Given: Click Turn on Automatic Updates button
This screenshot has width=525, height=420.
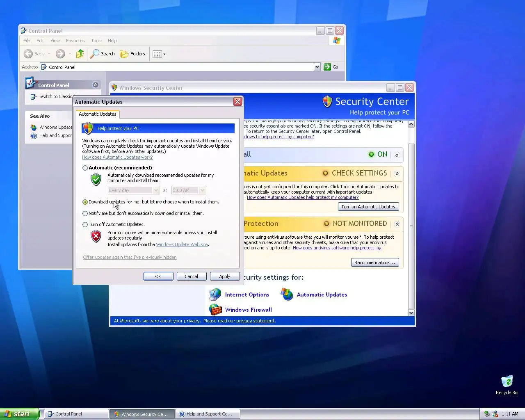Looking at the screenshot, I should pos(368,207).
